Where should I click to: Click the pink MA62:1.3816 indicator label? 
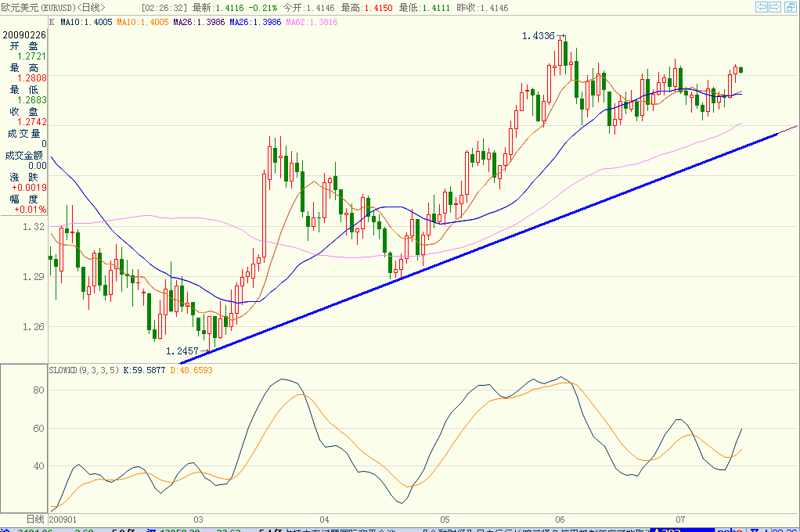point(312,22)
